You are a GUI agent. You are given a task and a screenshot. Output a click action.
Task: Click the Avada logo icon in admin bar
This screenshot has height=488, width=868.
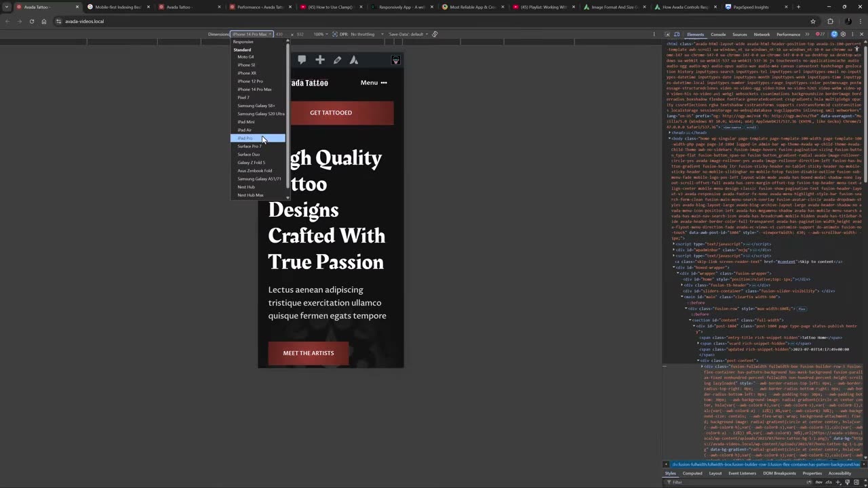click(354, 60)
